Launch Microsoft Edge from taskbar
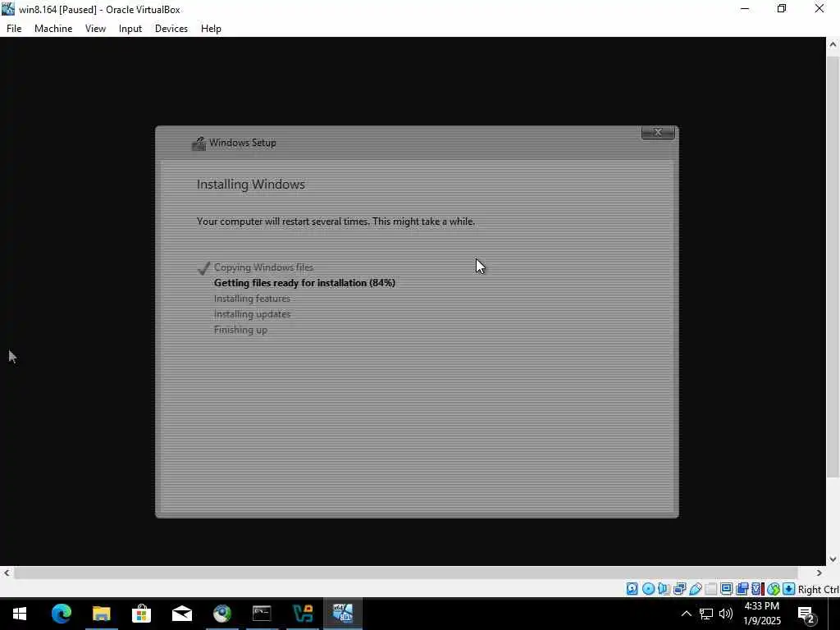Viewport: 840px width, 630px height. click(61, 614)
